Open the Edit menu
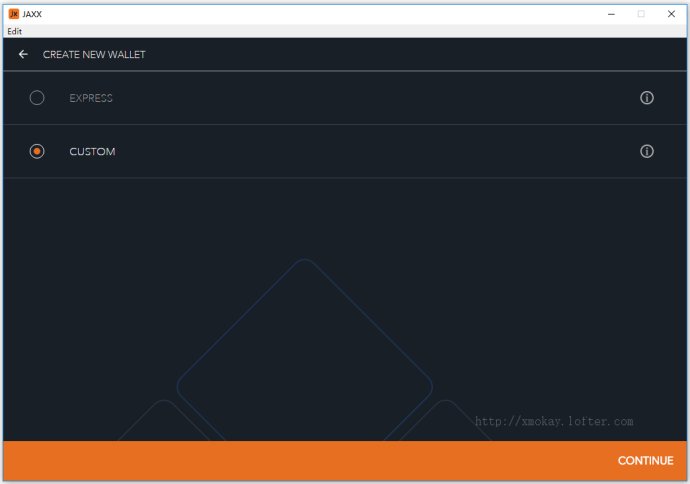The width and height of the screenshot is (690, 484). coord(15,31)
